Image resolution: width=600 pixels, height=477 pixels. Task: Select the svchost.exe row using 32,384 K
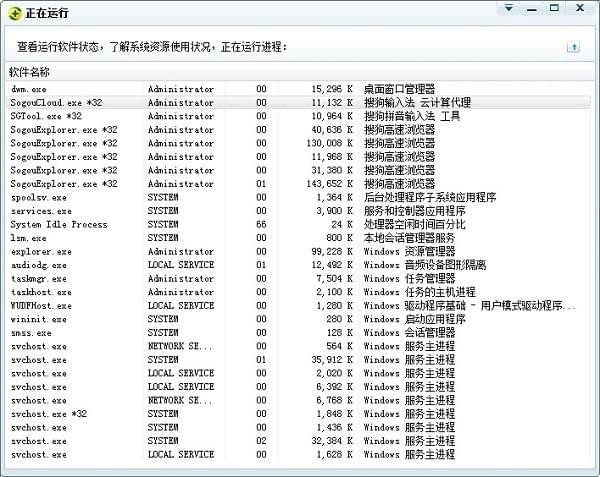click(300, 441)
